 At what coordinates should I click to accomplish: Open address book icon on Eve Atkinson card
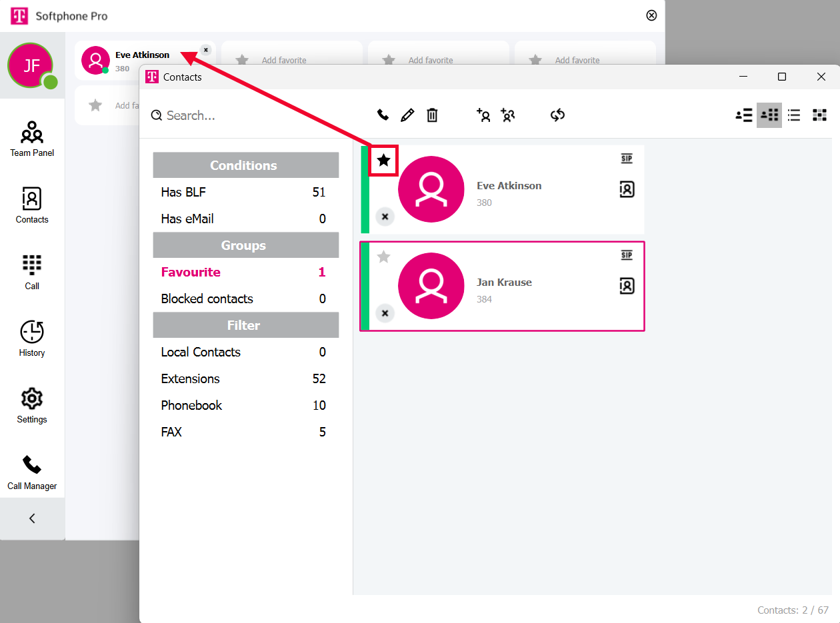[627, 190]
